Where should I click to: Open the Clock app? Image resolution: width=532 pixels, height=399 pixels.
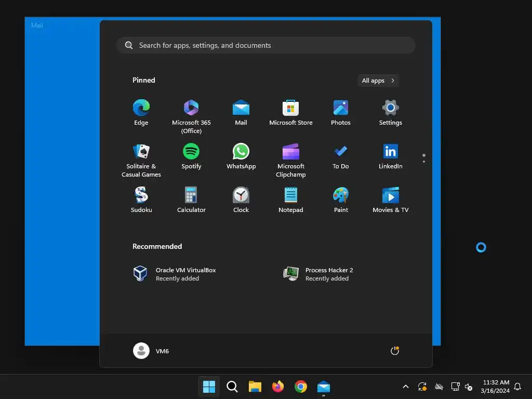[241, 200]
